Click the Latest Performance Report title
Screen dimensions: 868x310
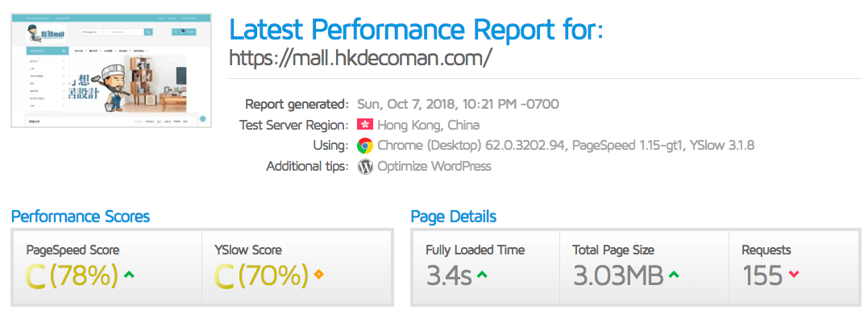416,29
